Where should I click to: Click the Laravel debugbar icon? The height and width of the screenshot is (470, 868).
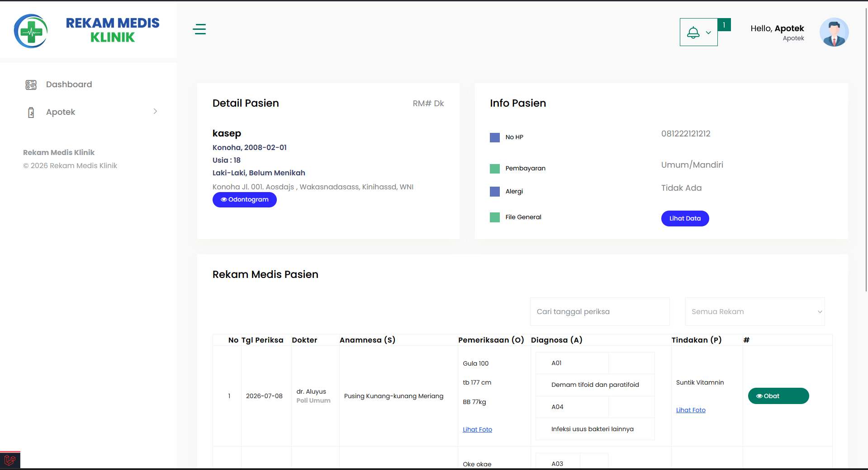(x=10, y=461)
